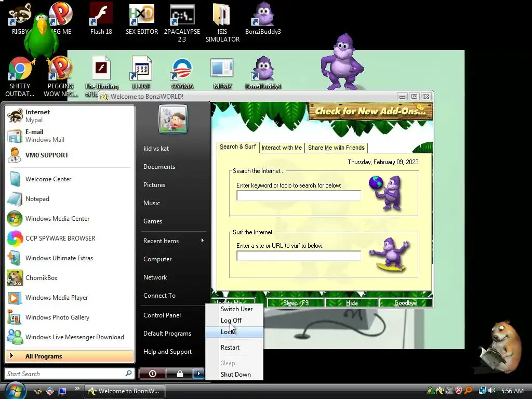Screen dimensions: 532x399
Task: Open Windows Live Messenger Download
Action: (70, 337)
